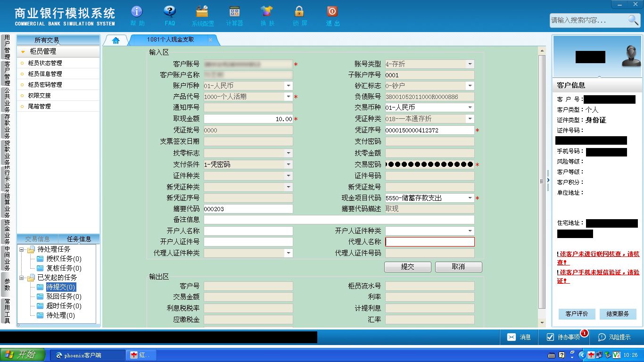The height and width of the screenshot is (362, 644).
Task: Select the 贷款业务 sidebar tab
Action: pyautogui.click(x=7, y=153)
